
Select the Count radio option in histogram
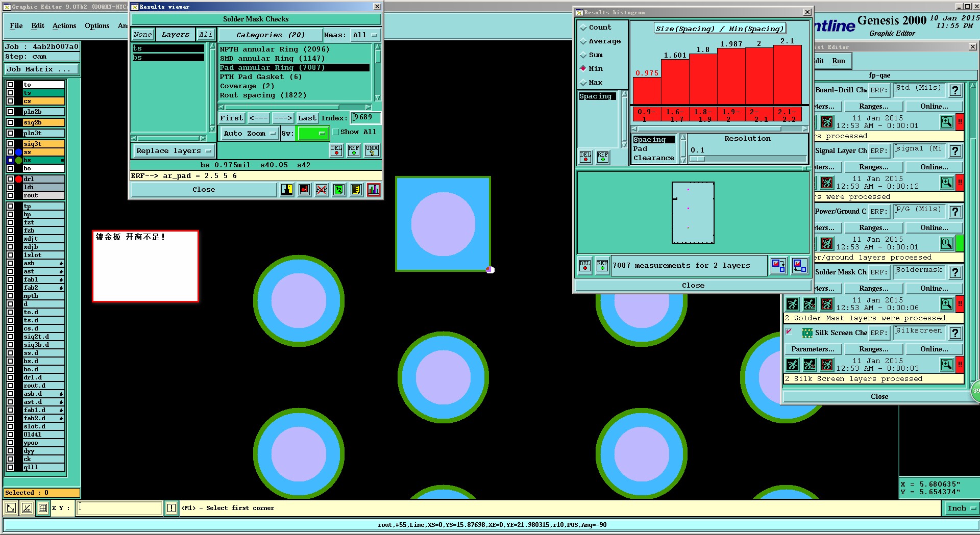pos(583,28)
